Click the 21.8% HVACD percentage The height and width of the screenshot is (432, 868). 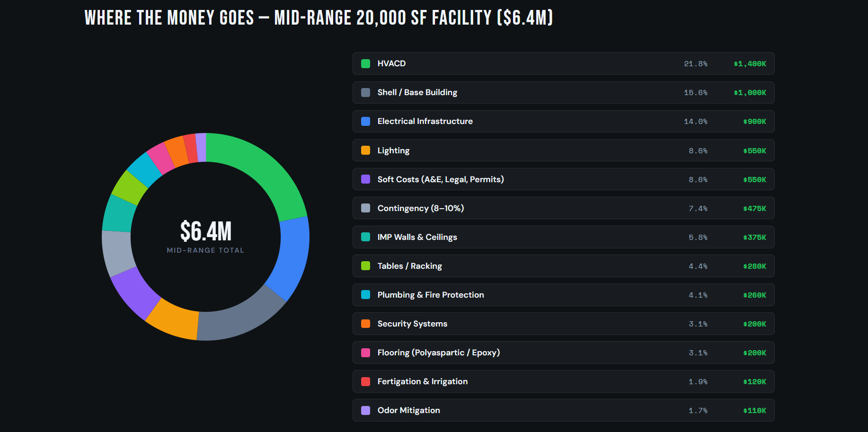pos(696,64)
